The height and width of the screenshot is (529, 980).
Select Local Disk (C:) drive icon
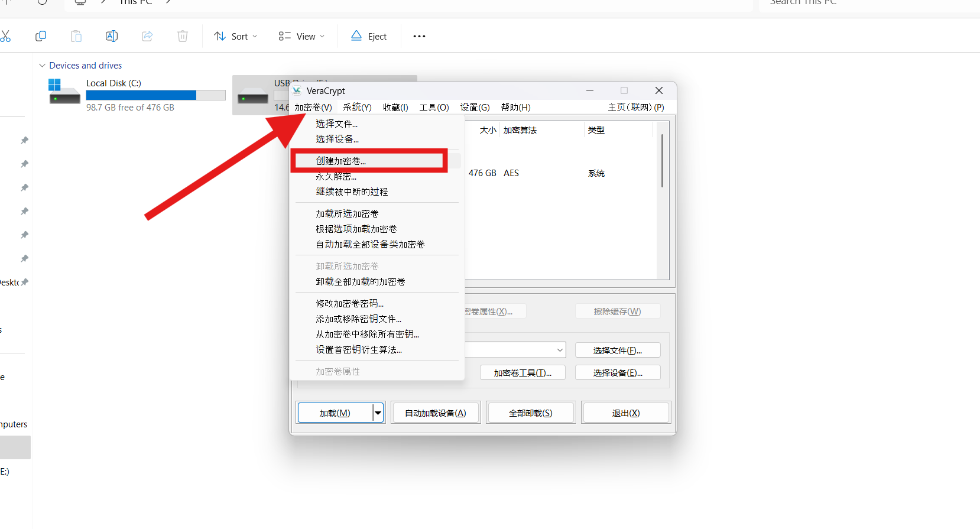pyautogui.click(x=64, y=92)
